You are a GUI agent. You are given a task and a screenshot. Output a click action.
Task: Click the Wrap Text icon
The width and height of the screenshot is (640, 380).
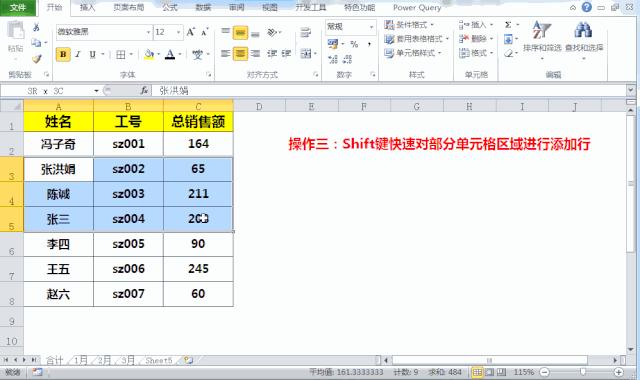(306, 32)
